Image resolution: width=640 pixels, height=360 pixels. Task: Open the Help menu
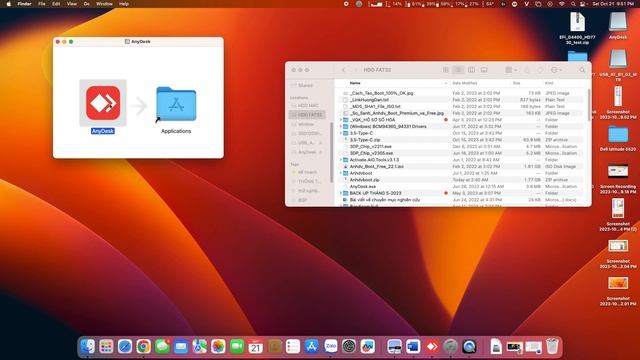point(124,4)
